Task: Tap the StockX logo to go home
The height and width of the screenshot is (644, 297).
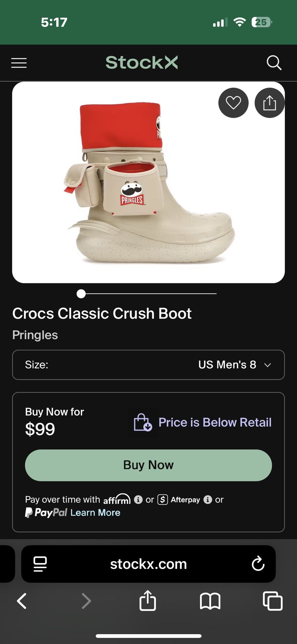Action: [142, 63]
